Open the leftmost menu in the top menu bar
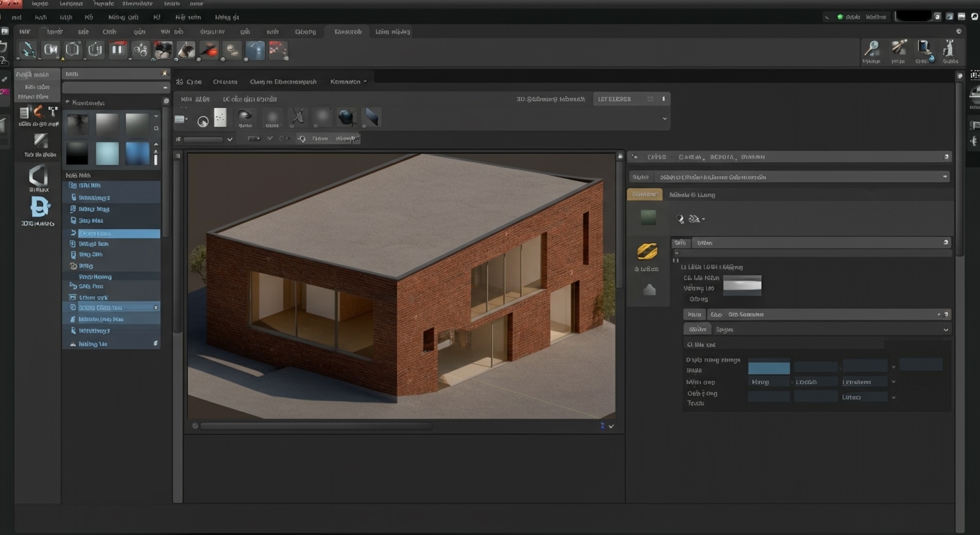Image resolution: width=980 pixels, height=535 pixels. pyautogui.click(x=15, y=17)
